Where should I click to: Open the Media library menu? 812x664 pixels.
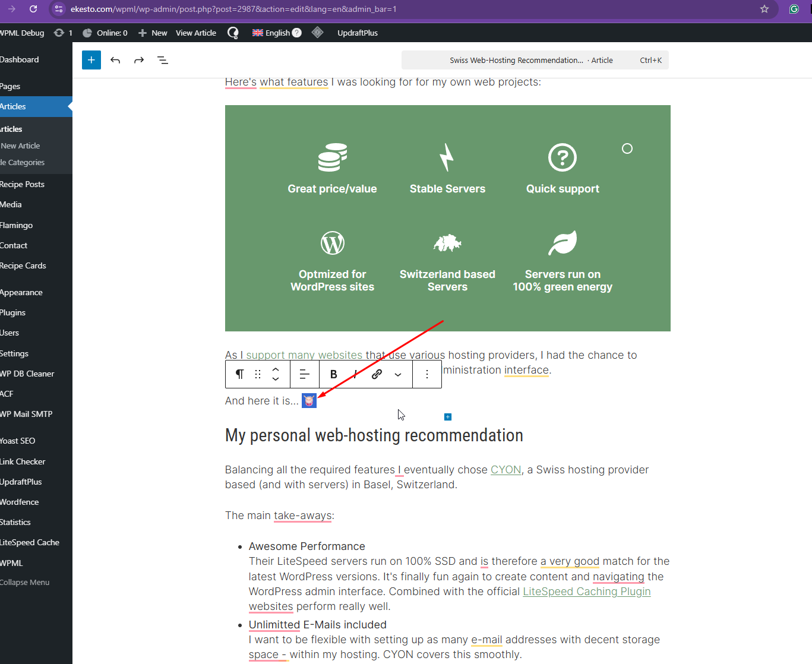coord(11,204)
